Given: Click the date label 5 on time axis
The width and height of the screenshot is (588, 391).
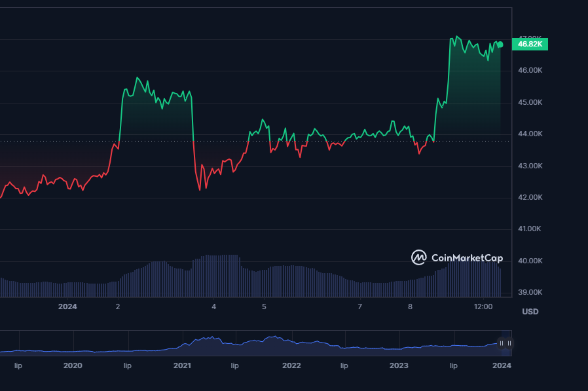Looking at the screenshot, I should 264,307.
